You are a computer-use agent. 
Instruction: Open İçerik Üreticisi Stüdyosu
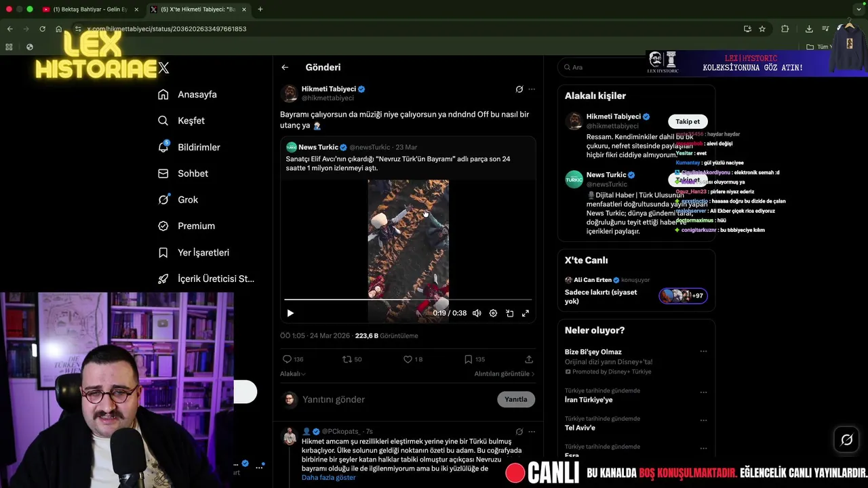pos(206,279)
